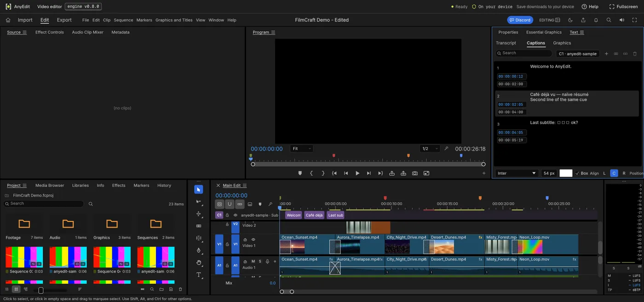Click the Fullscreen button
644x302 pixels.
click(x=624, y=6)
